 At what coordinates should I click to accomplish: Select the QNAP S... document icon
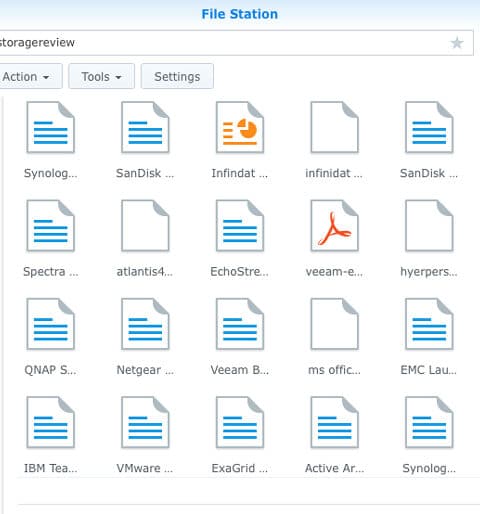pyautogui.click(x=50, y=324)
